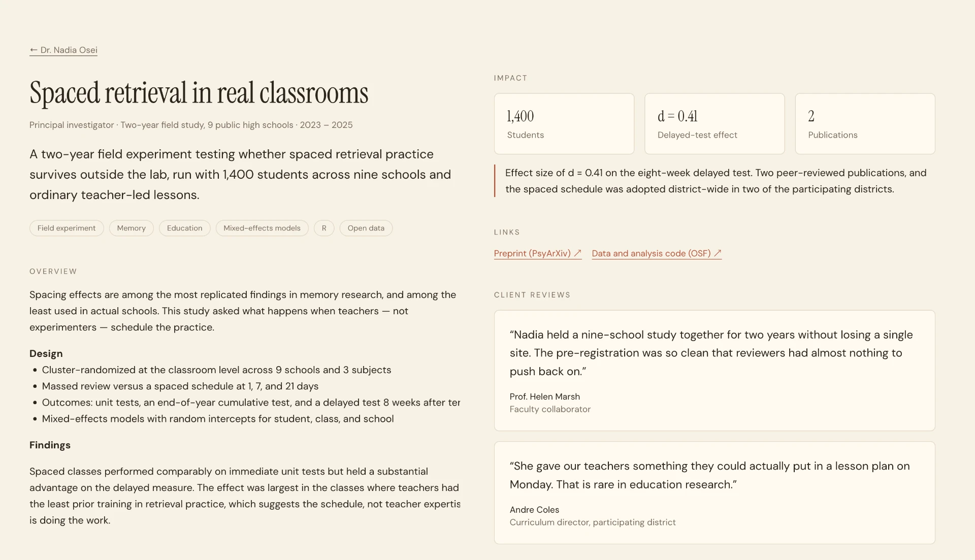Click Andre Coles' review card

coord(714,493)
